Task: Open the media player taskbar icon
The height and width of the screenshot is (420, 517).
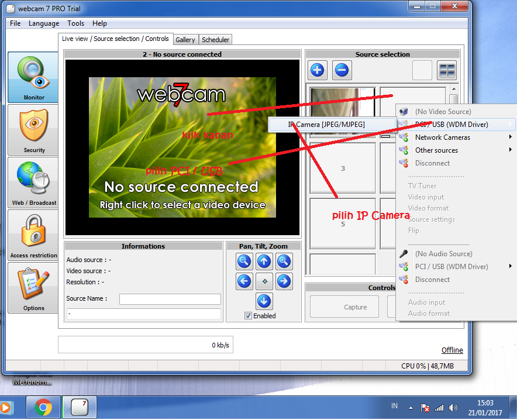Action: pos(6,408)
